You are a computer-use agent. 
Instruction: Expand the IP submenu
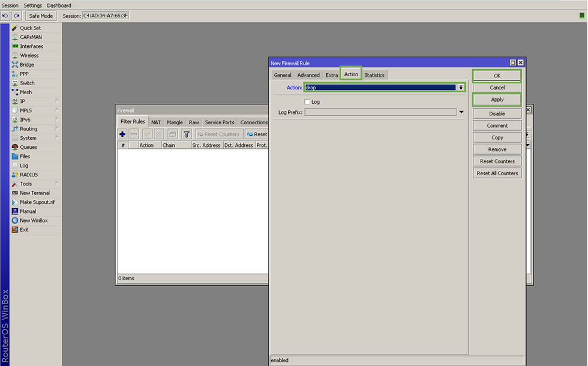point(56,101)
